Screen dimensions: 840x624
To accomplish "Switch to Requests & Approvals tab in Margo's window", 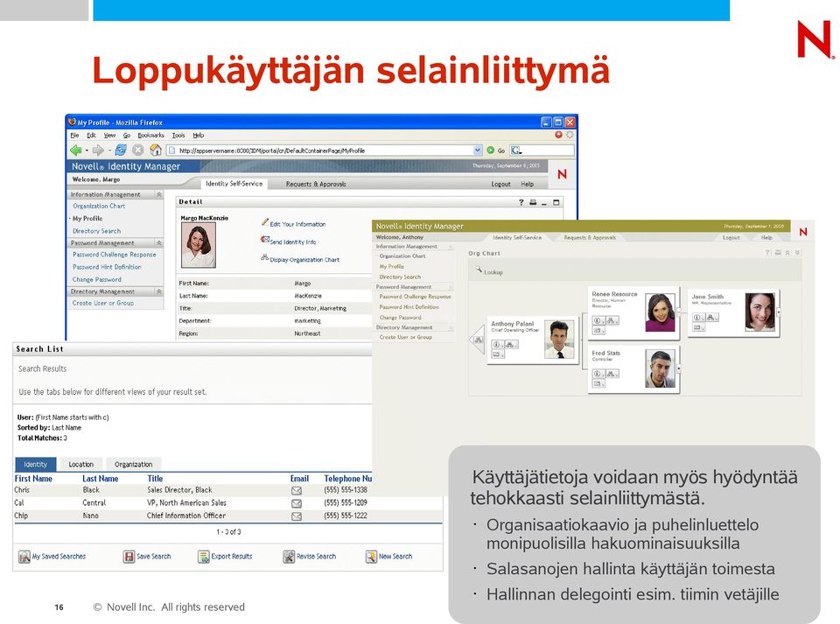I will [316, 184].
